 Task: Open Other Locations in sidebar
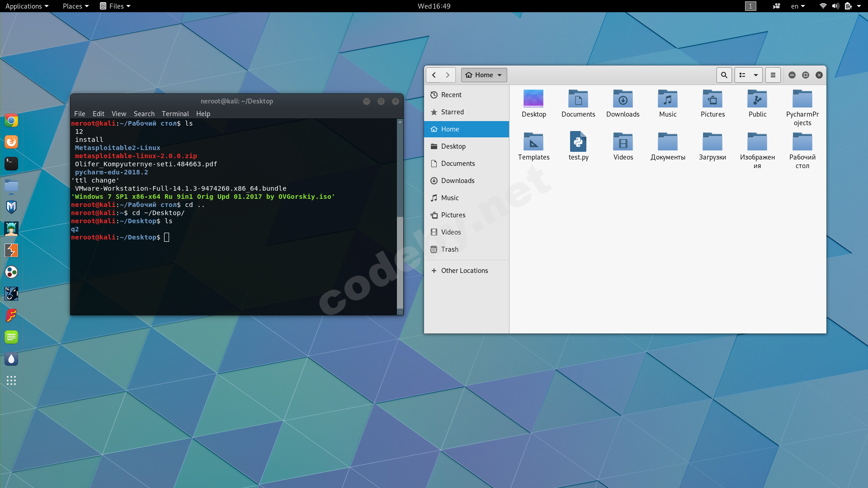pyautogui.click(x=464, y=271)
